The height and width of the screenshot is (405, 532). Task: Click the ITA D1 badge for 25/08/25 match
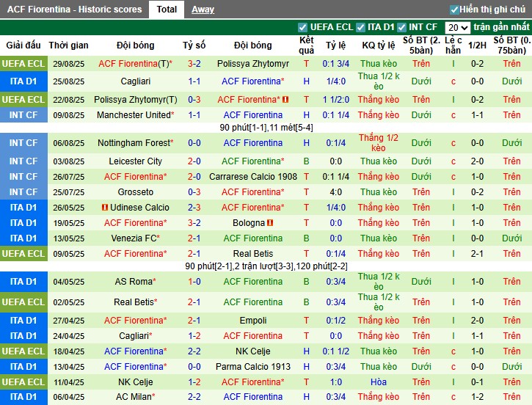click(23, 81)
